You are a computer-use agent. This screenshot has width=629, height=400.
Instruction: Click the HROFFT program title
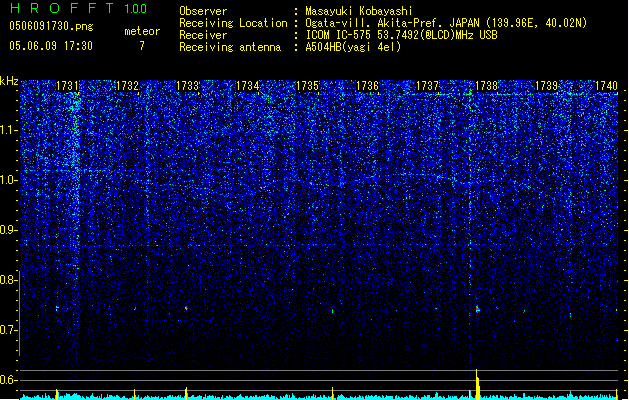(x=62, y=8)
